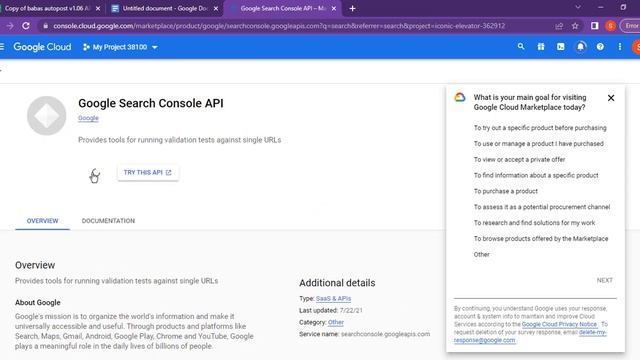Screen dimensions: 640x360
Task: Click the Google Search Console API product logo
Action: tap(47, 116)
